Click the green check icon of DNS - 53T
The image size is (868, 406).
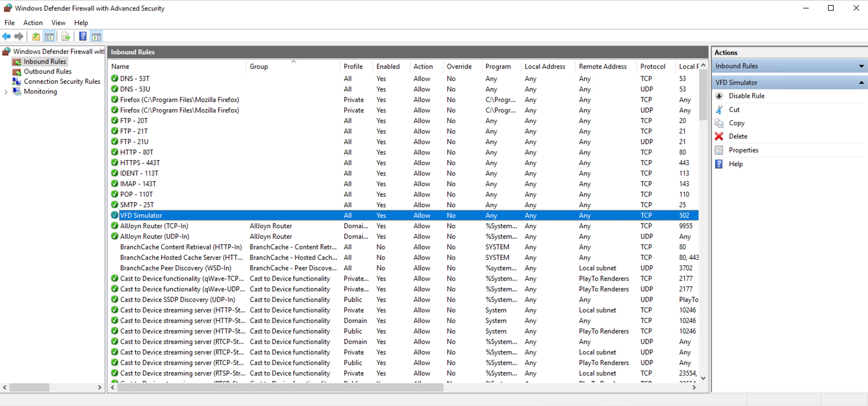click(115, 79)
